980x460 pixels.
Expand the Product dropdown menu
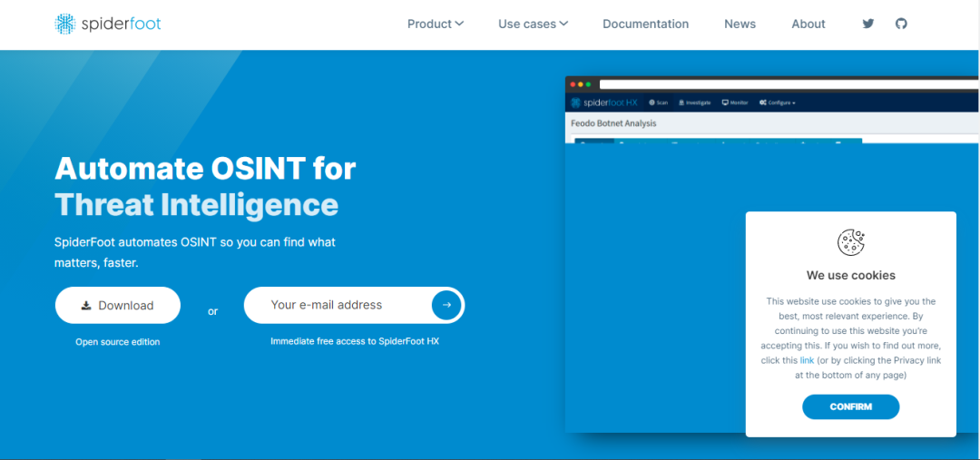coord(436,24)
